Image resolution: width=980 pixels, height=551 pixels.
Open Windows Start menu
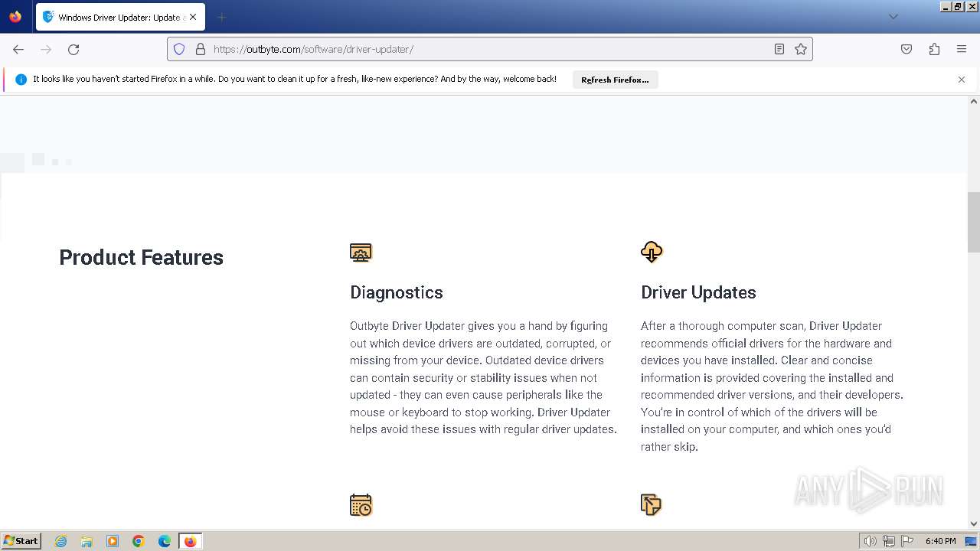pyautogui.click(x=21, y=541)
